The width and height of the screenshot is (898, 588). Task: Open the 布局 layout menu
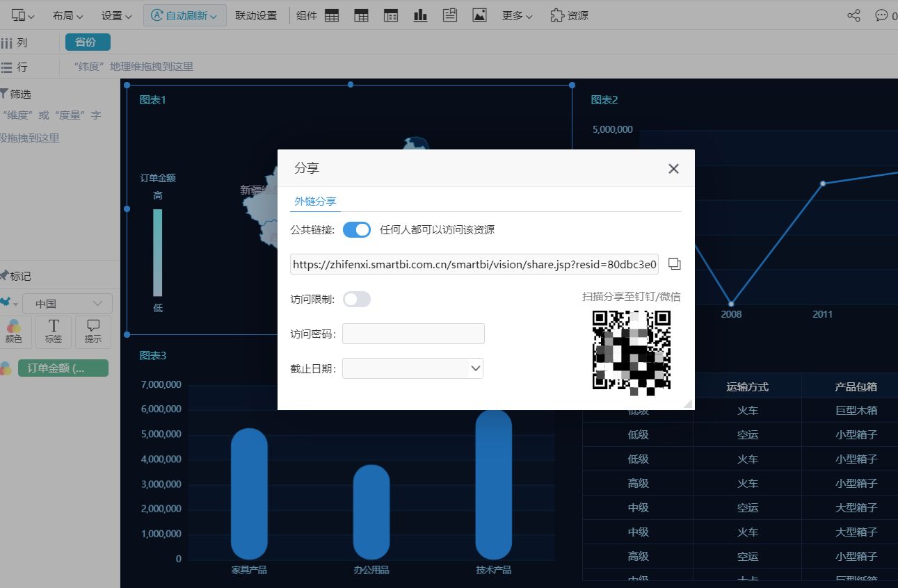67,15
